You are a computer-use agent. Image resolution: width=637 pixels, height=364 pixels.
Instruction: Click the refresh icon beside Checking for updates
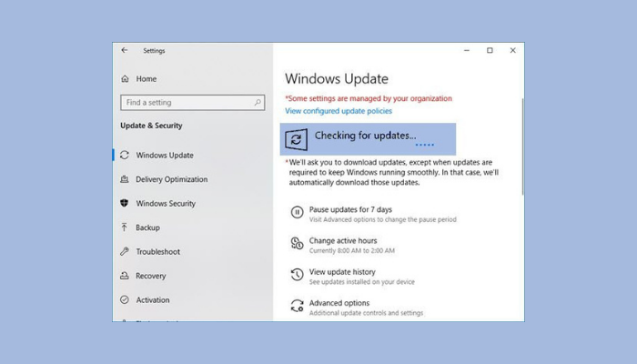pyautogui.click(x=296, y=139)
